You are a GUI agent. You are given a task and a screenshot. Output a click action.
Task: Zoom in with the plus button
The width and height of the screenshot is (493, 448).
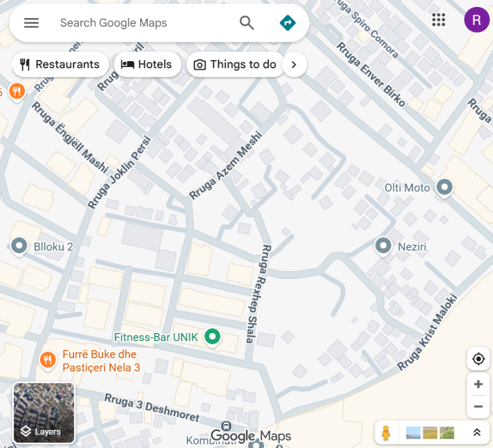point(478,384)
